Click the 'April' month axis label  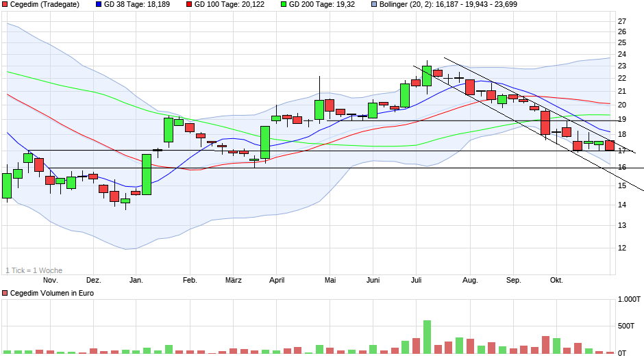coord(277,281)
